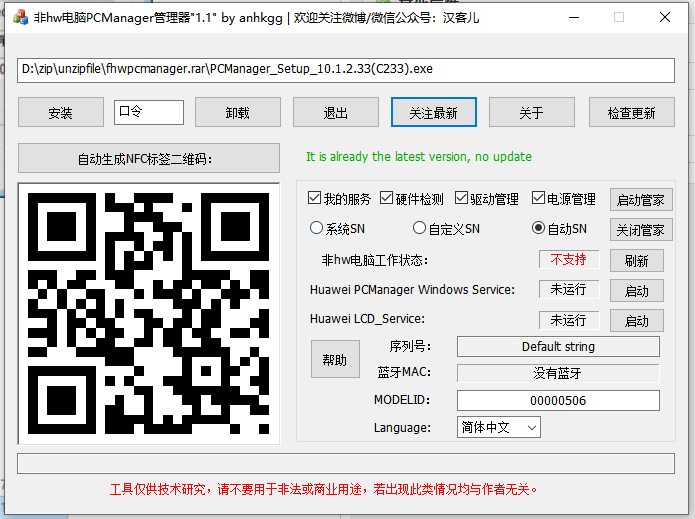The height and width of the screenshot is (519, 695).
Task: Click 未运行 status for LCD_Service
Action: pyautogui.click(x=569, y=320)
